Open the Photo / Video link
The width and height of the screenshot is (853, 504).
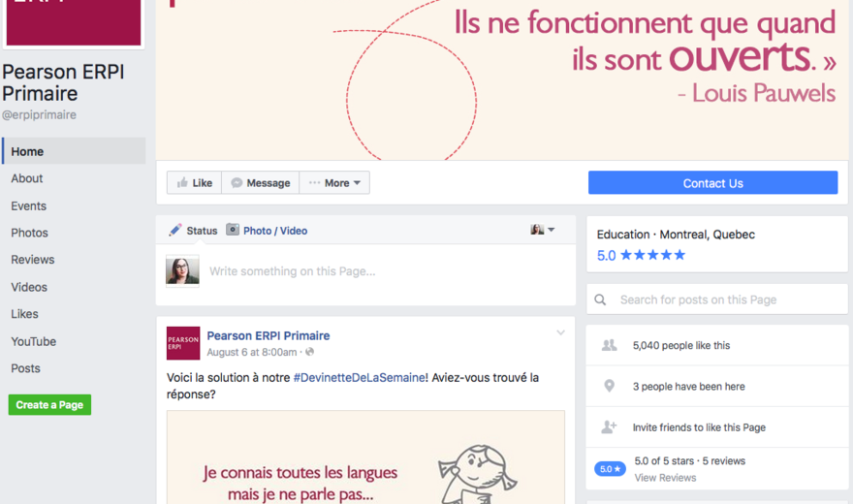275,231
